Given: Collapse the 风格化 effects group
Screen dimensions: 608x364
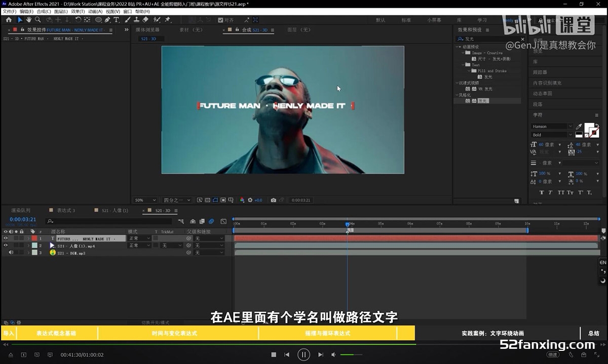Looking at the screenshot, I should coord(456,95).
